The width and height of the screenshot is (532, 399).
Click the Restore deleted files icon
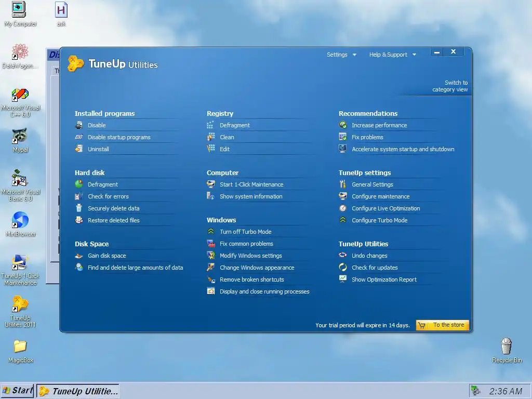click(x=79, y=220)
